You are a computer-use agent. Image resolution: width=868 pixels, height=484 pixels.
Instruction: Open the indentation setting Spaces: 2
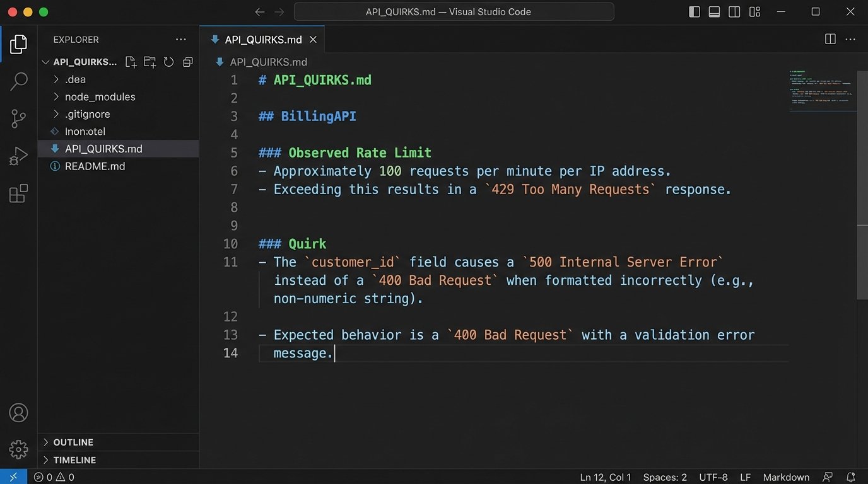tap(664, 477)
